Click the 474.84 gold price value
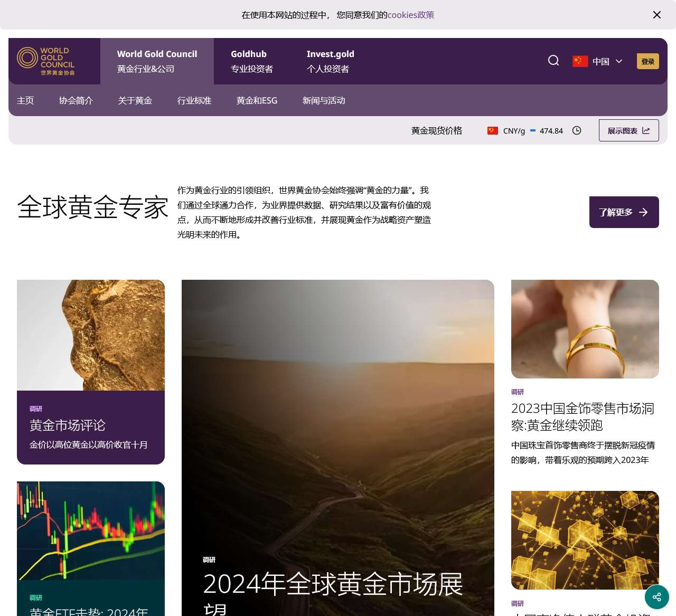This screenshot has height=616, width=676. [551, 131]
